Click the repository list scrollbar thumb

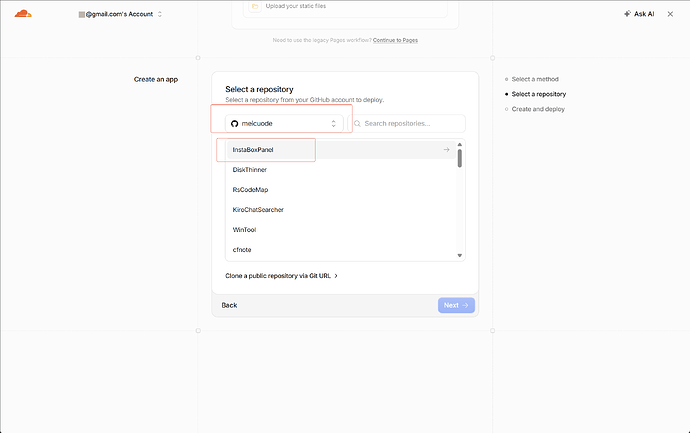(x=460, y=158)
